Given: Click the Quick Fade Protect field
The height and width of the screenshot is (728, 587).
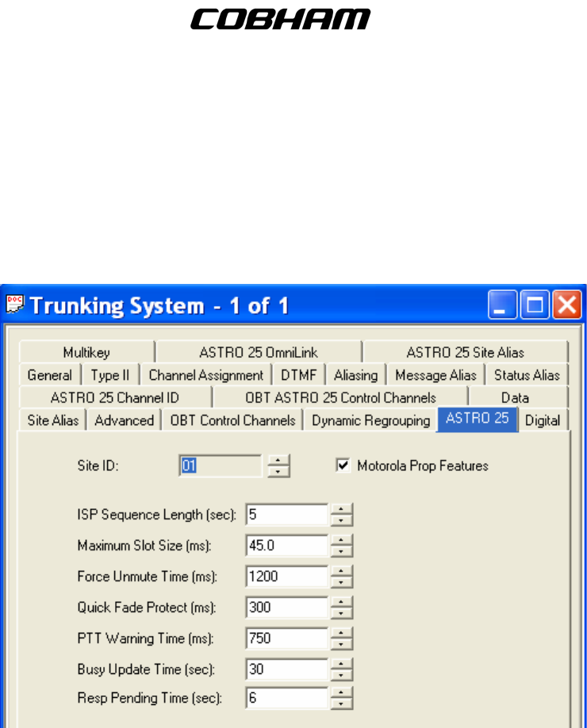Looking at the screenshot, I should tap(287, 607).
